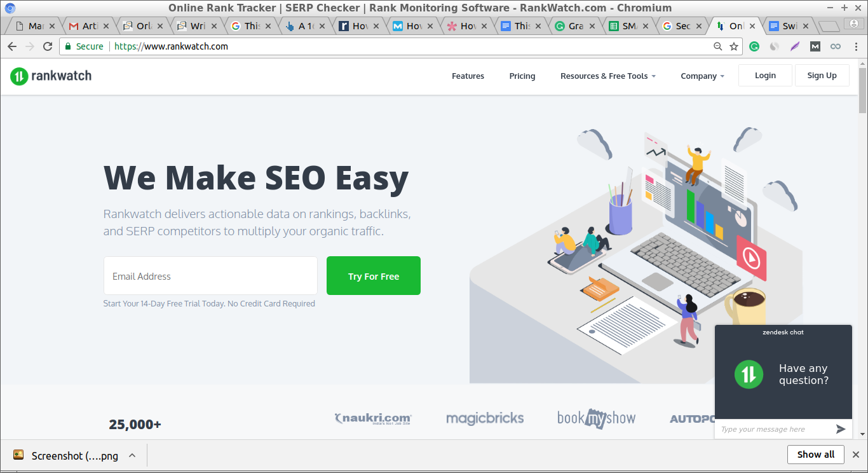Open the Features nav item

(468, 76)
